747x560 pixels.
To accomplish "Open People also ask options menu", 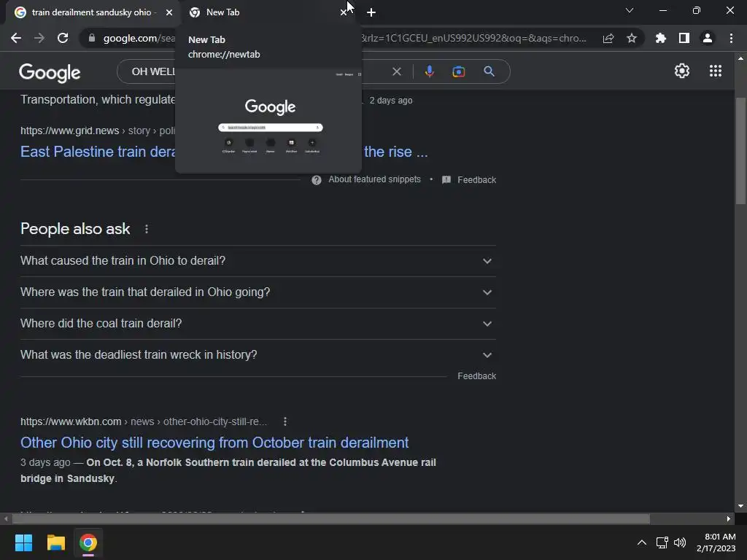I will click(x=147, y=229).
